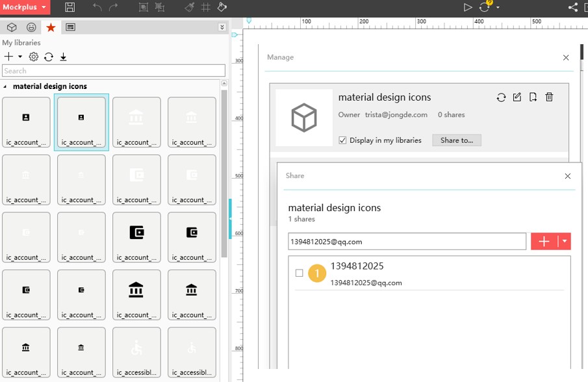Viewport: 588px width, 382px height.
Task: Click the paint bucket icon
Action: [x=222, y=7]
